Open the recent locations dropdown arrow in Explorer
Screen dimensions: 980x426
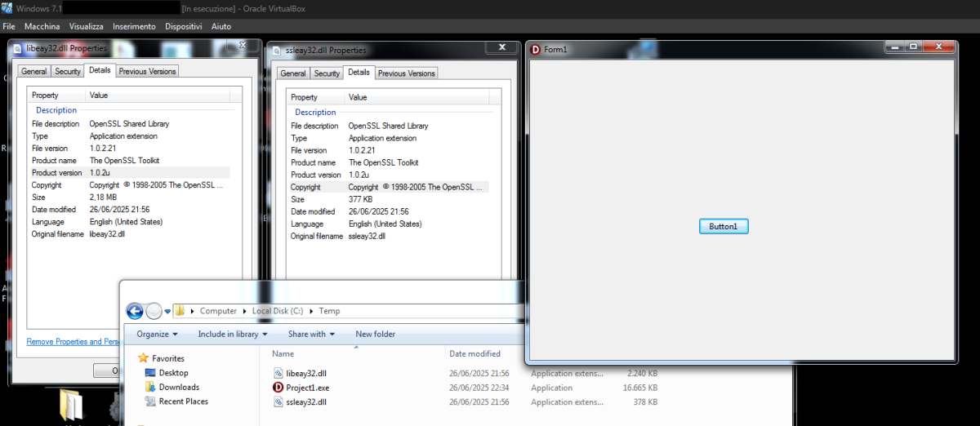tap(167, 311)
